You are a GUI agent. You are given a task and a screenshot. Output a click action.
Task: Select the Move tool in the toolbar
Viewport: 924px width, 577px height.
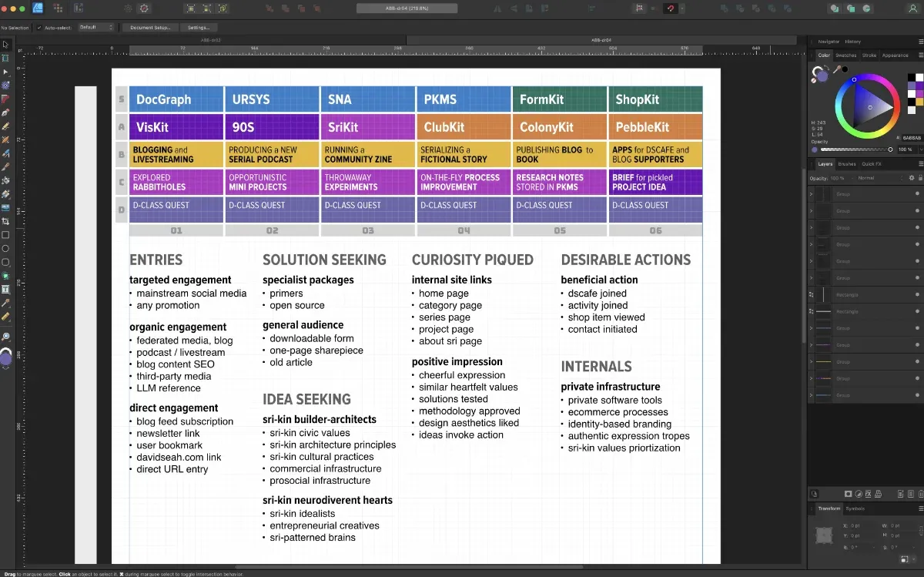click(5, 45)
